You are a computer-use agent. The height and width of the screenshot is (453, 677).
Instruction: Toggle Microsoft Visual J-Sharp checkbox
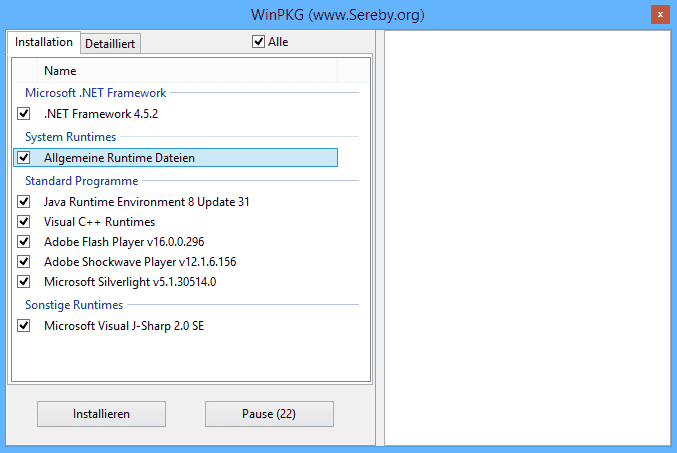click(24, 326)
